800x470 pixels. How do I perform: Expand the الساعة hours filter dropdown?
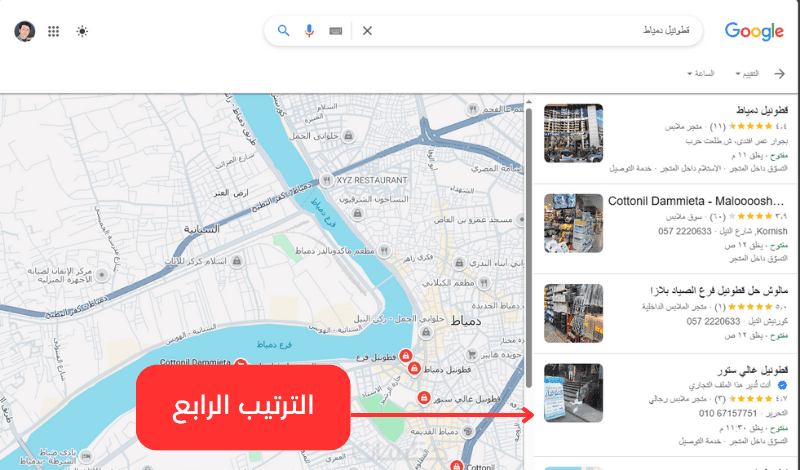(701, 73)
